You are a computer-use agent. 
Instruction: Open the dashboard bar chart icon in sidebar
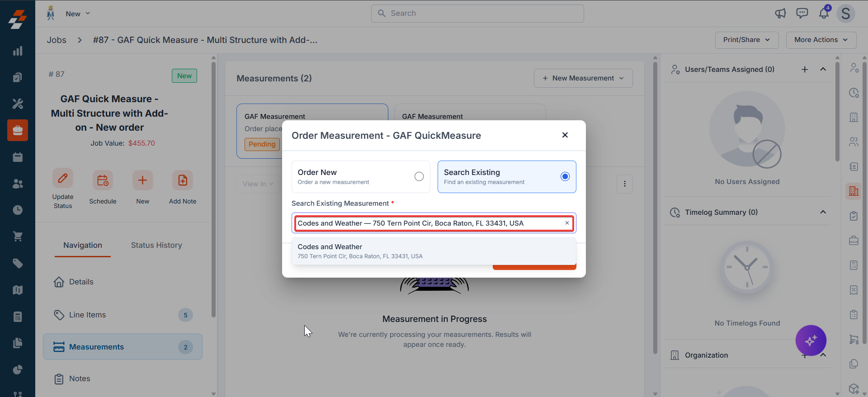coord(18,51)
